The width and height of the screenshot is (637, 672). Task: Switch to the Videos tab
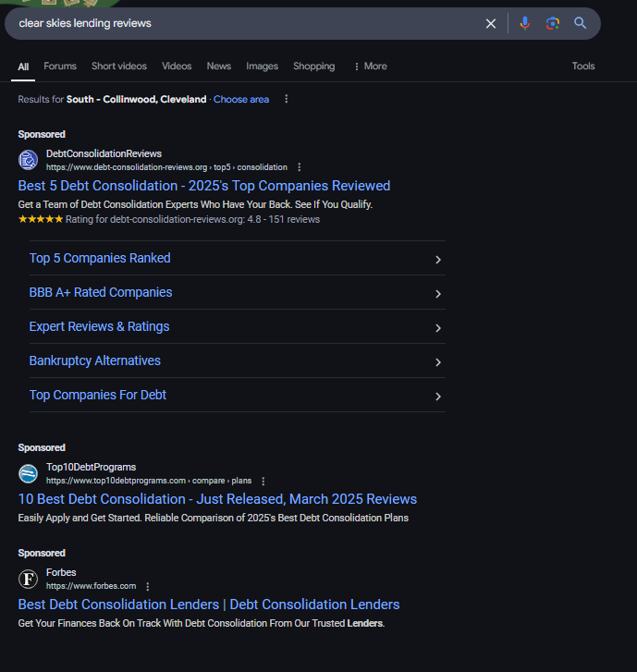[177, 66]
